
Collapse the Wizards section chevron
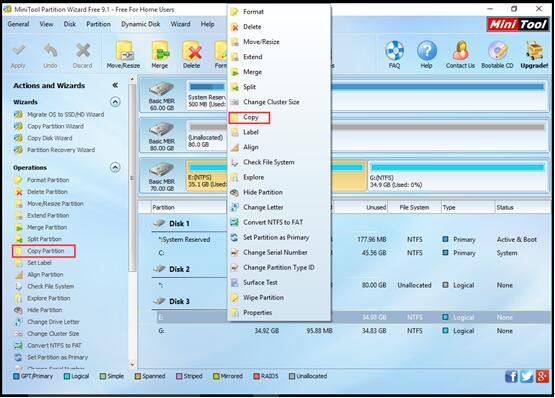tap(115, 102)
